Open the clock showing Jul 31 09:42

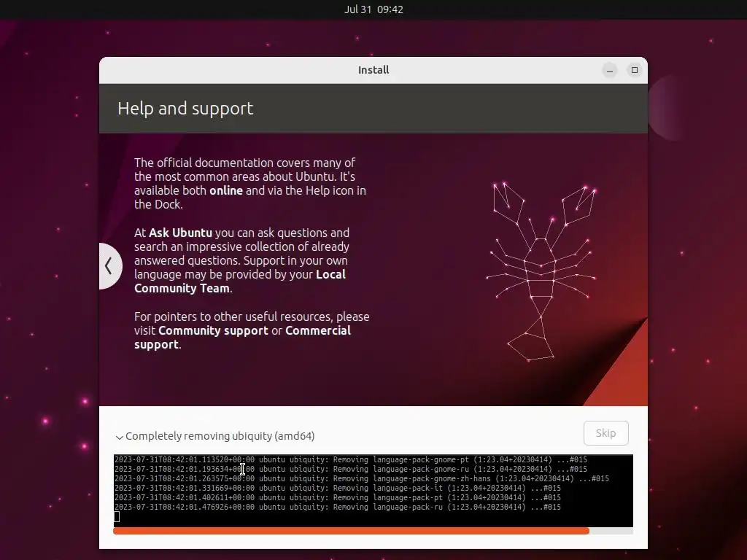373,9
